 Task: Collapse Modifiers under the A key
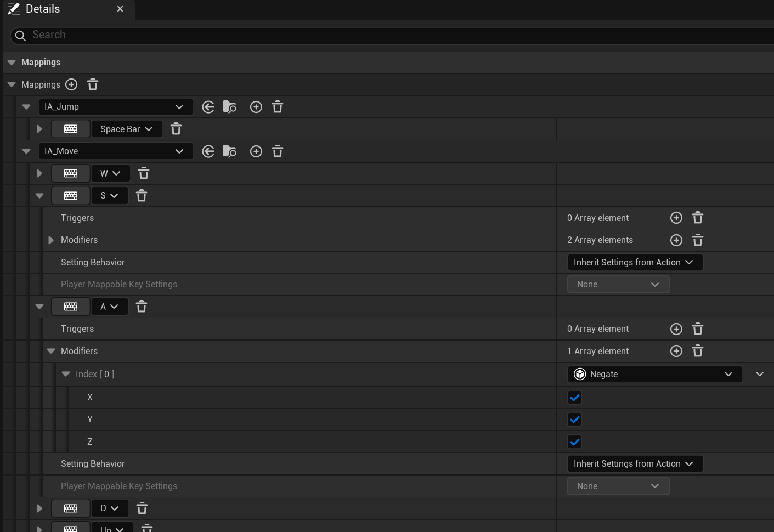click(51, 351)
